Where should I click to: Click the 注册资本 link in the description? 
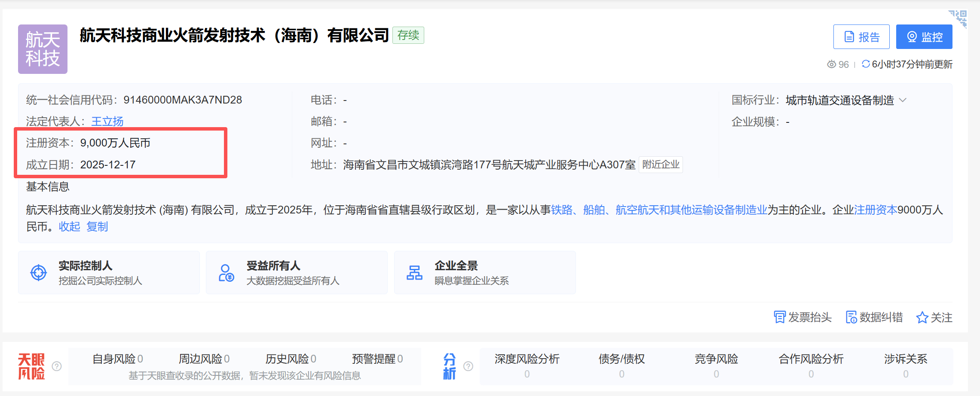coord(876,210)
